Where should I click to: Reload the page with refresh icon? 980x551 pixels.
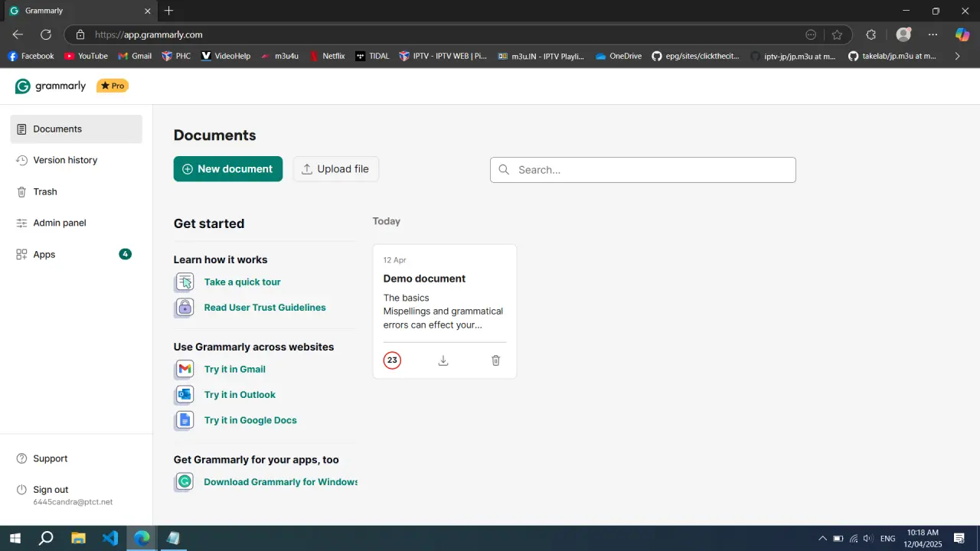pyautogui.click(x=46, y=34)
